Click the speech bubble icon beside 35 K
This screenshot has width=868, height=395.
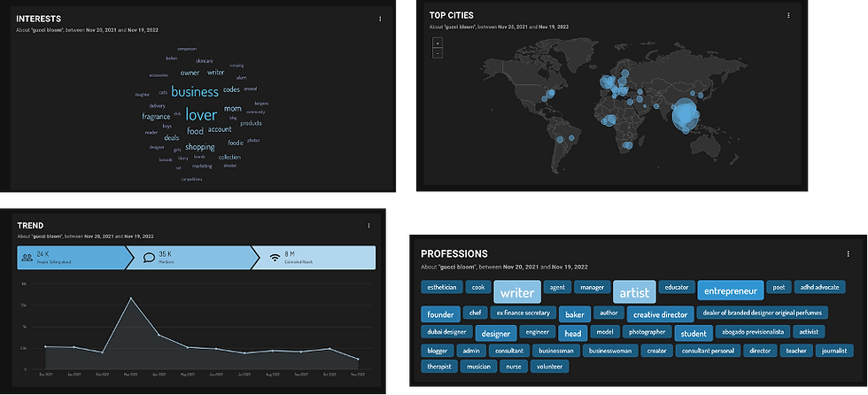tap(149, 257)
